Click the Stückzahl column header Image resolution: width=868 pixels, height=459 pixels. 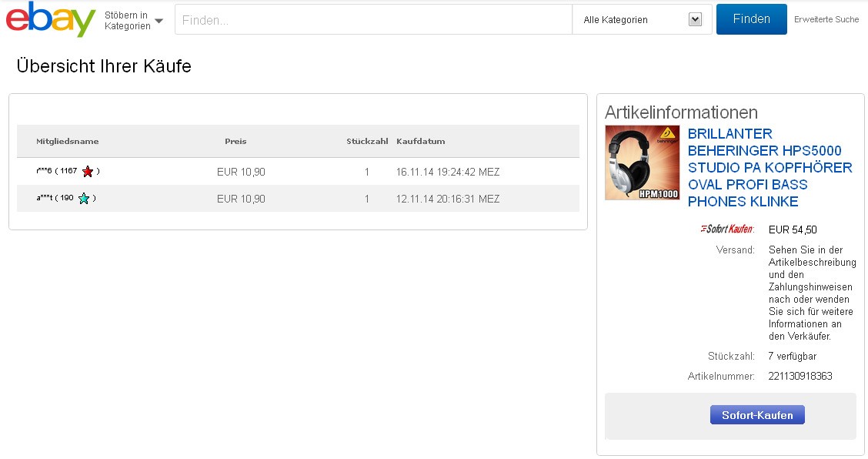(x=367, y=142)
